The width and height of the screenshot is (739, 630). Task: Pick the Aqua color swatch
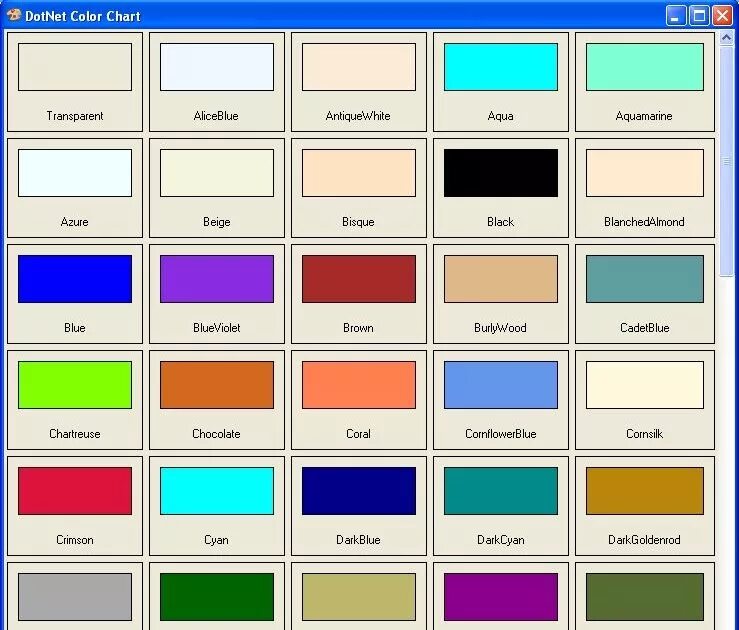coord(501,67)
